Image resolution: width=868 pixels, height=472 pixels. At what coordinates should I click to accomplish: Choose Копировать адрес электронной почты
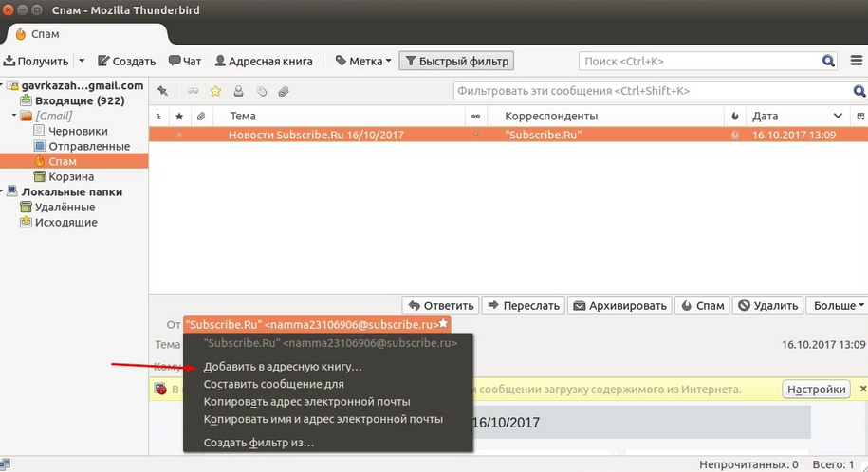point(306,402)
